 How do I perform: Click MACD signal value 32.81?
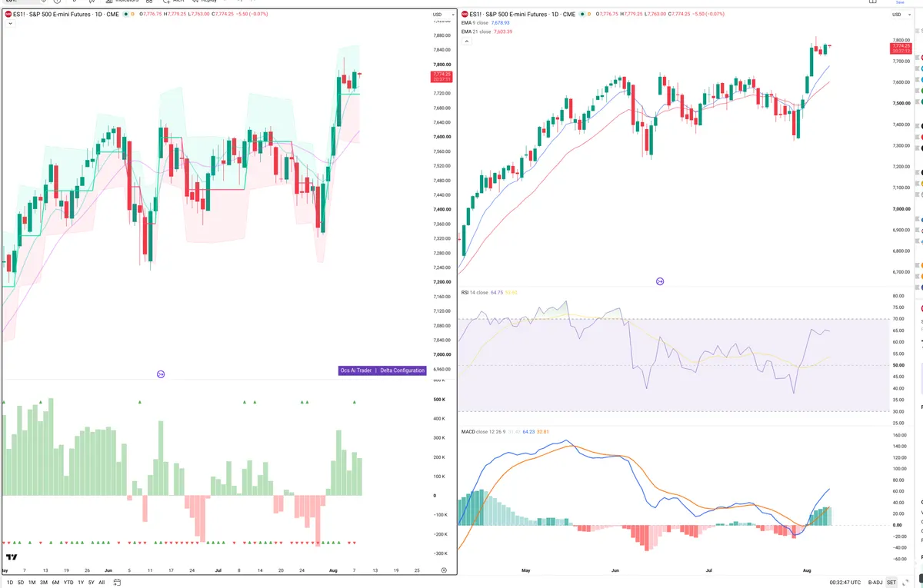[x=543, y=432]
